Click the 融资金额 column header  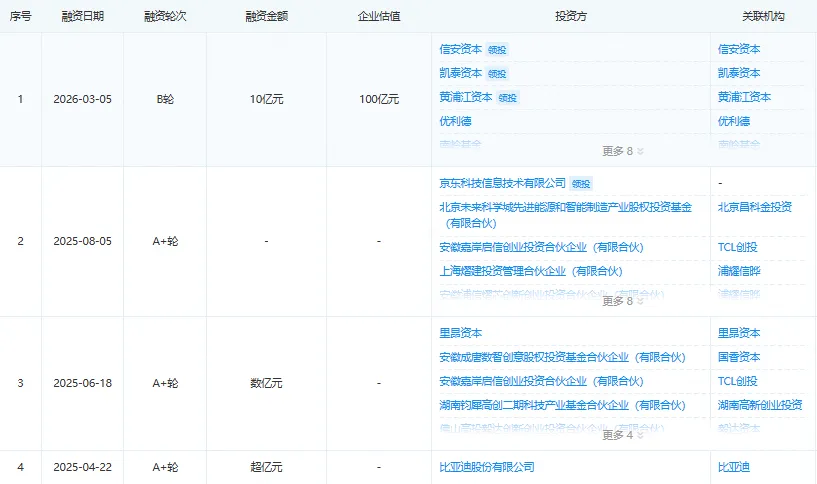click(x=266, y=17)
